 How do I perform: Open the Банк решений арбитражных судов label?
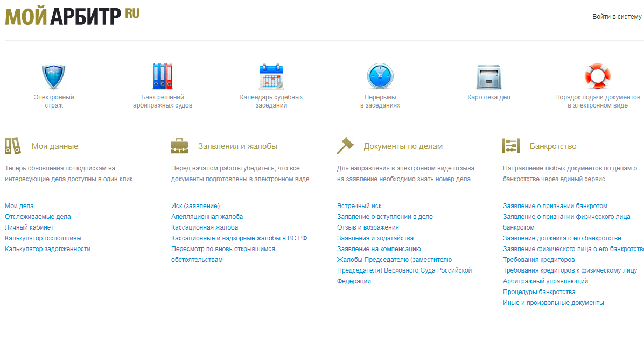163,101
